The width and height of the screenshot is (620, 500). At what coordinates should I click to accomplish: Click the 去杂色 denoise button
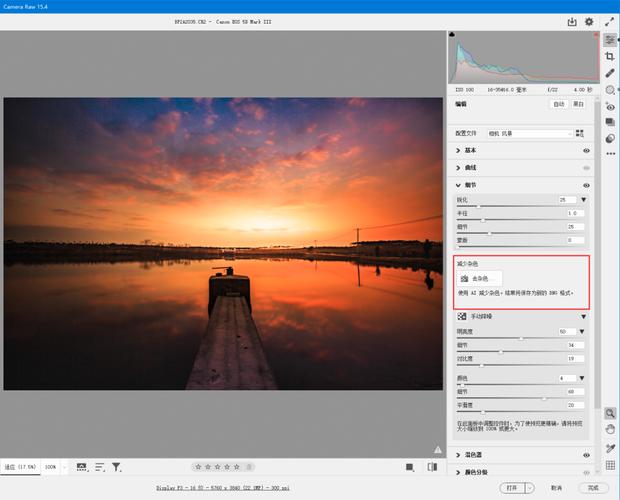(479, 278)
